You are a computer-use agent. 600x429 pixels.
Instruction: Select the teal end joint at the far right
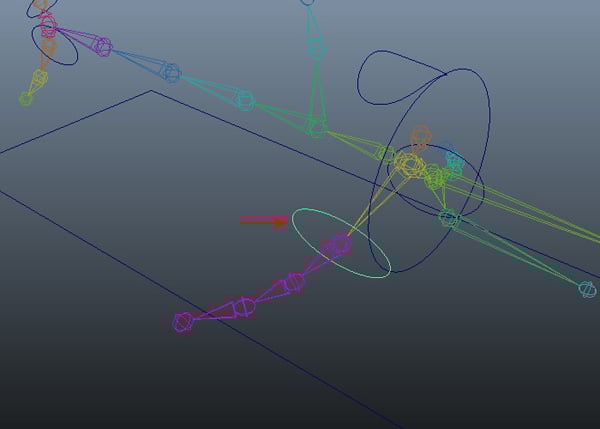pos(587,289)
